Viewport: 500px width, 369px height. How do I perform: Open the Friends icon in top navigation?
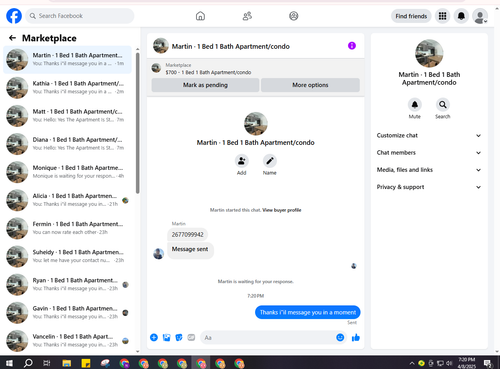(x=247, y=16)
